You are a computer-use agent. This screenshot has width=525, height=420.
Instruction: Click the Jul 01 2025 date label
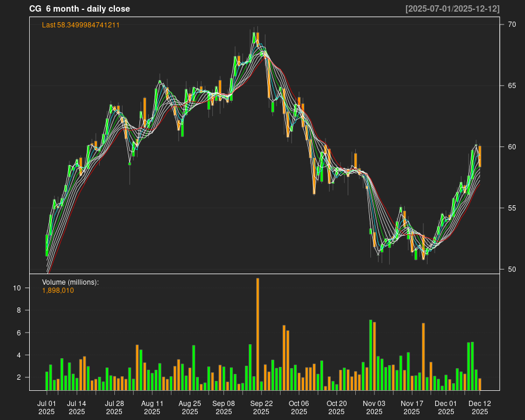(47, 407)
